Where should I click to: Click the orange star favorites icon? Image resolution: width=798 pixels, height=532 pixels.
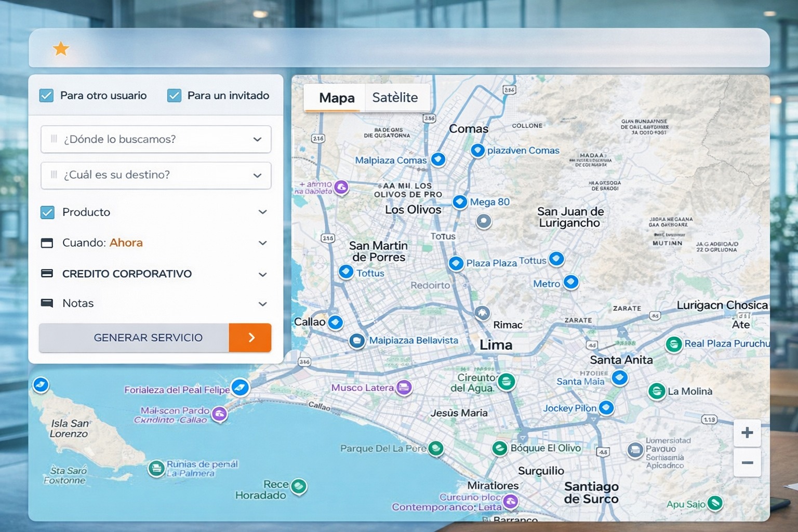(x=61, y=49)
